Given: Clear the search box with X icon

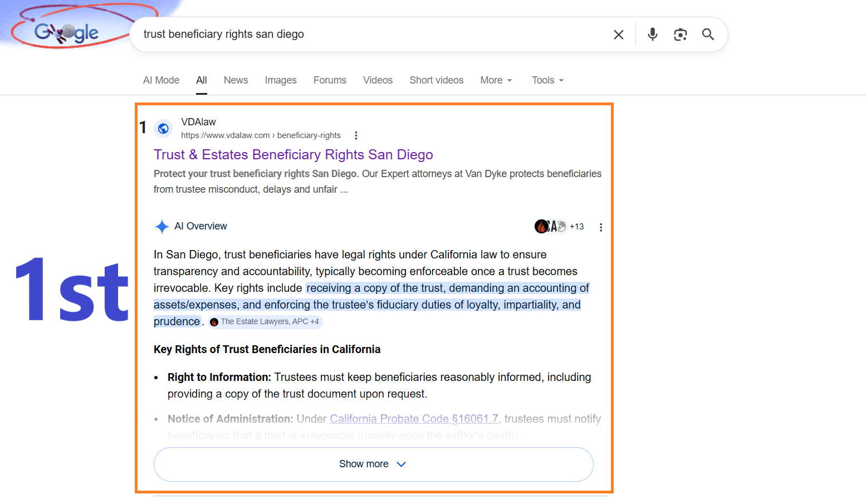Looking at the screenshot, I should coord(618,35).
